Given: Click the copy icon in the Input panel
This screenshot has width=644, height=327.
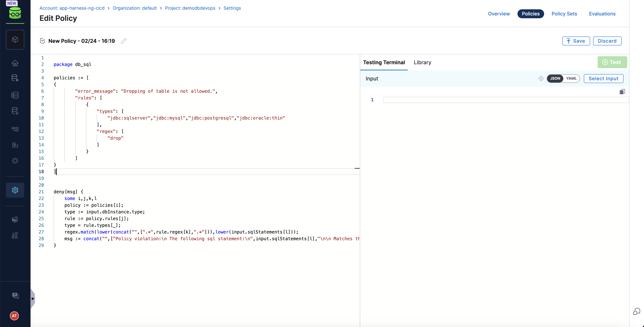Looking at the screenshot, I should click(622, 92).
